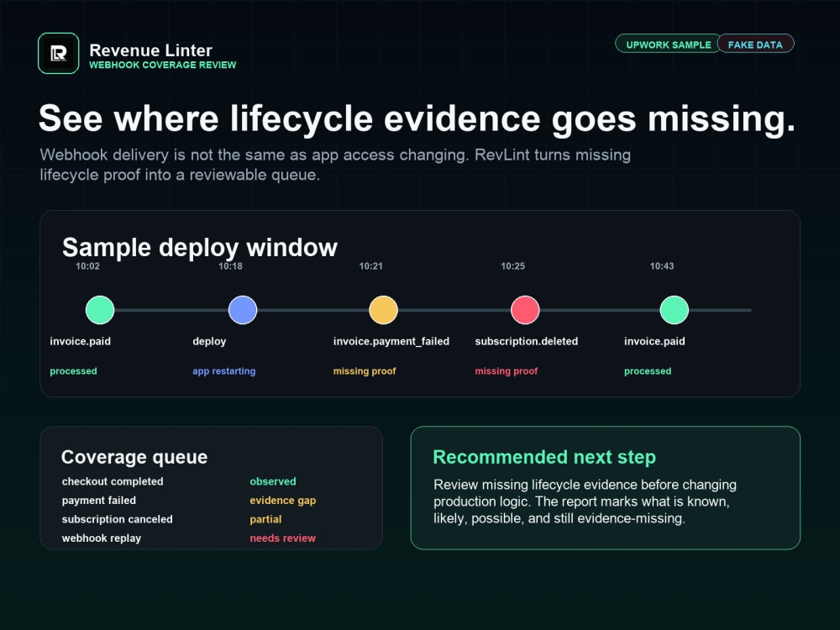This screenshot has width=840, height=630.
Task: Click the 10:18 timestamp
Action: click(x=230, y=266)
